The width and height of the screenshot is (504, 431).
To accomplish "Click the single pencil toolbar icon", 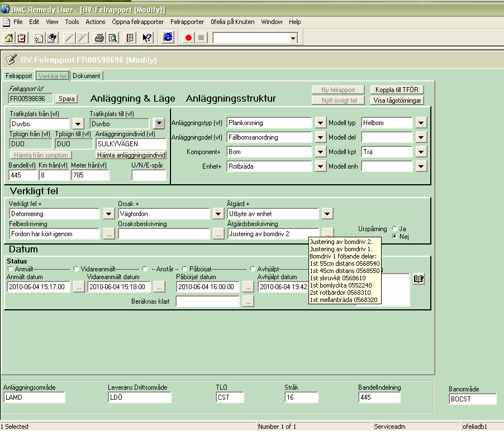I will click(69, 38).
